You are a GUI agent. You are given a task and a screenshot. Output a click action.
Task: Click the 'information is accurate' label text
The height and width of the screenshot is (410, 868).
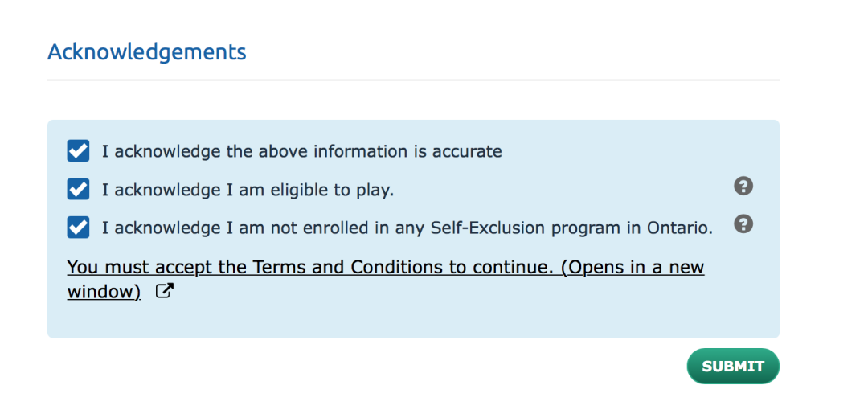click(301, 151)
